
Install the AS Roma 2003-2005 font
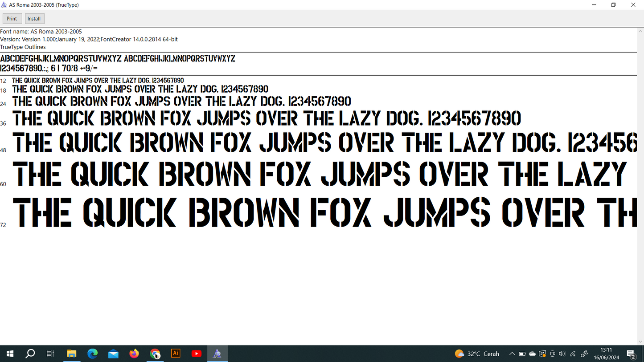(x=34, y=18)
